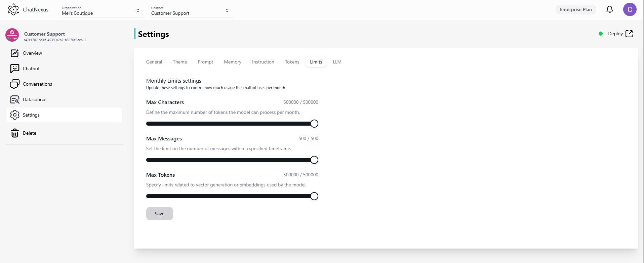Switch to the Theme tab
Screen dimensions: 644x263
point(180,62)
